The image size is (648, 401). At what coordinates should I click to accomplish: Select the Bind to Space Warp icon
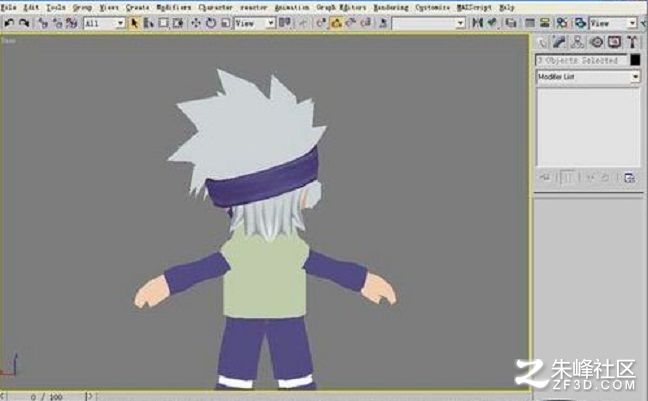point(72,23)
